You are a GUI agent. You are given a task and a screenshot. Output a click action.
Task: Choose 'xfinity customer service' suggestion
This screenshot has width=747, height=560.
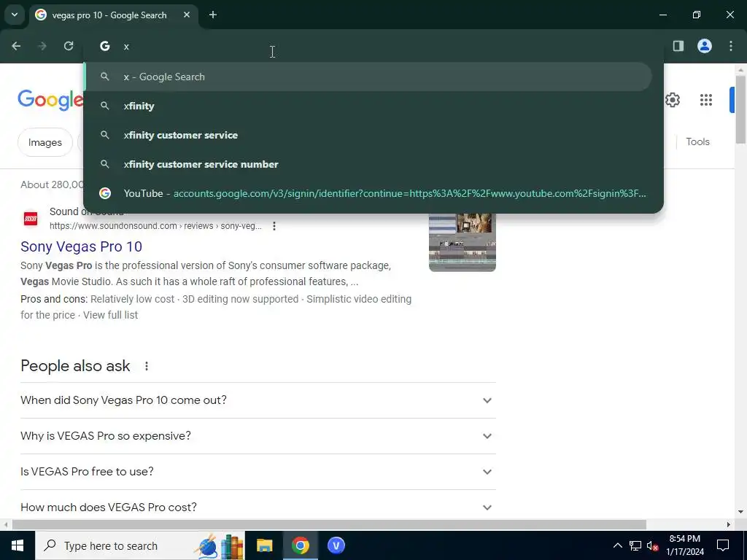coord(368,135)
